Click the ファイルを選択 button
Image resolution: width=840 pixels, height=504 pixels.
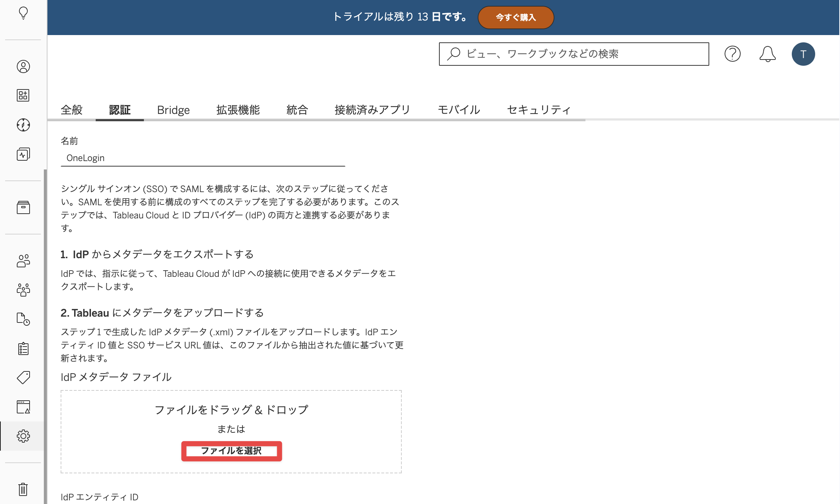tap(232, 451)
